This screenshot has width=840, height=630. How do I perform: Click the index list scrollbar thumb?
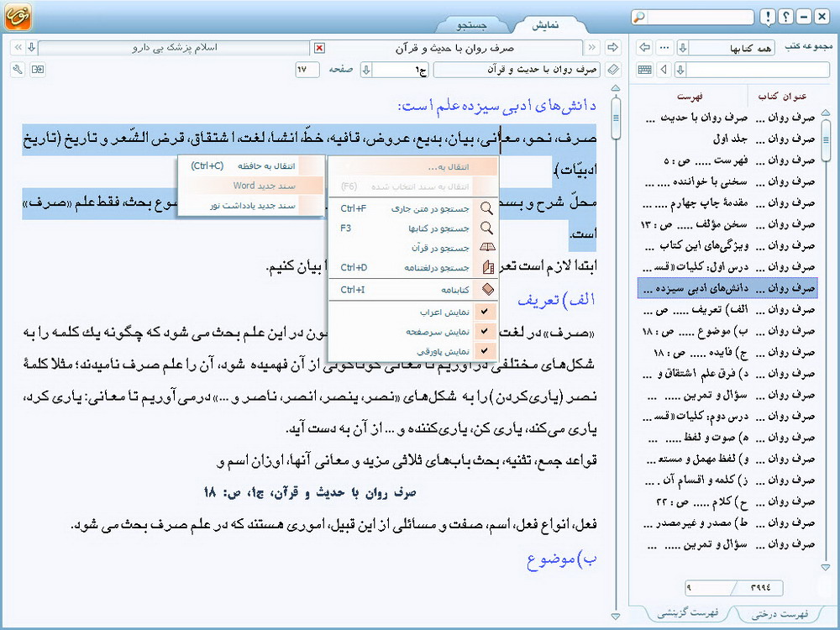coord(826,140)
